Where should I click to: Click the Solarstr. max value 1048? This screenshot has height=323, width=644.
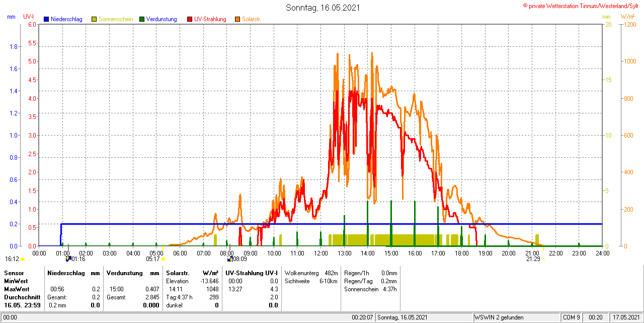click(212, 289)
